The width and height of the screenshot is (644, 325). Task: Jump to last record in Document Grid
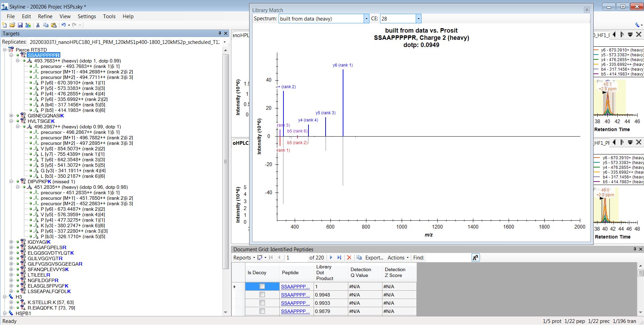[339, 257]
